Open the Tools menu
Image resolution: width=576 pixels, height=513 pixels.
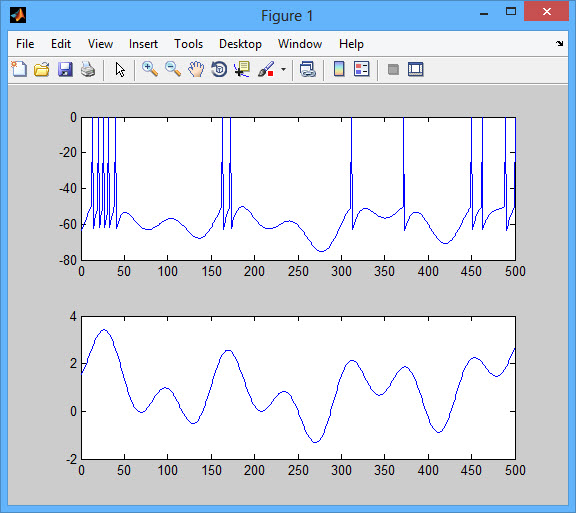click(x=188, y=44)
